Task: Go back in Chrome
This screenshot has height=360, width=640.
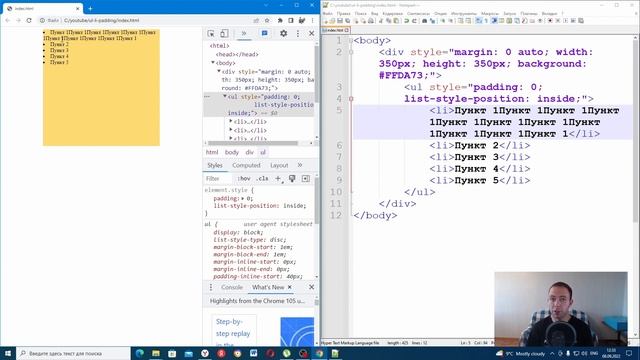Action: point(8,20)
